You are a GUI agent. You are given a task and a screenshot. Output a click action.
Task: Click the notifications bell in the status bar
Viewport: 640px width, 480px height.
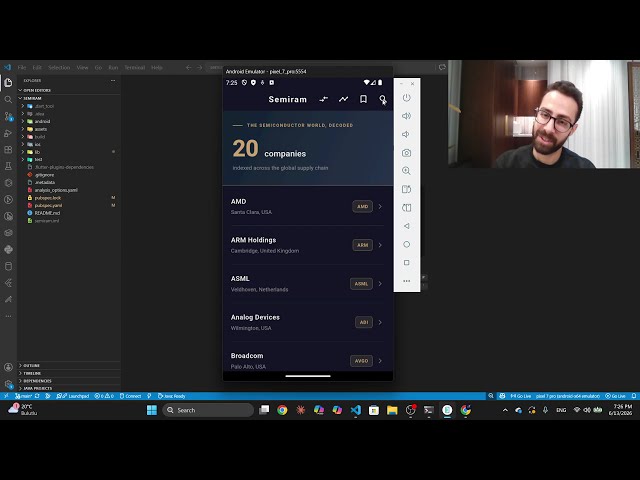click(x=633, y=396)
